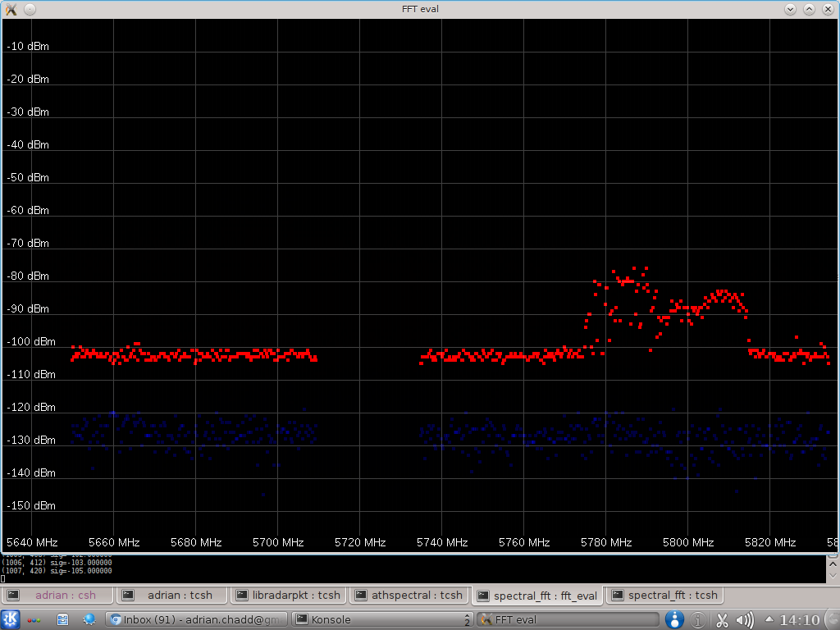Click the '-150 dBm' axis label
The height and width of the screenshot is (630, 840).
(x=31, y=505)
